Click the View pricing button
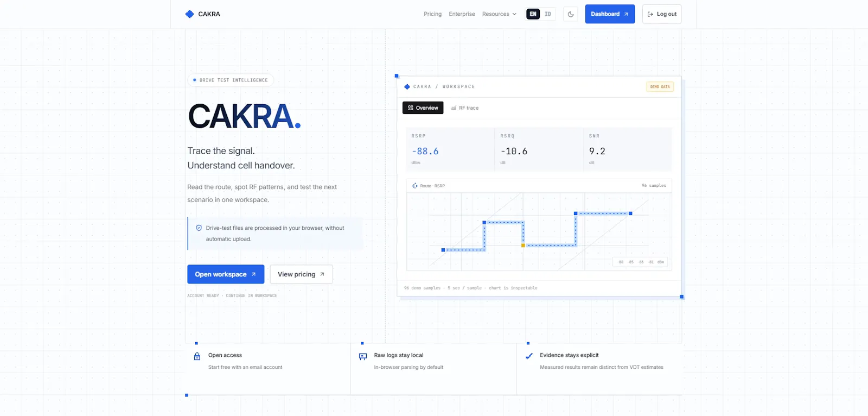Screen dimensions: 868x416 (x=301, y=274)
